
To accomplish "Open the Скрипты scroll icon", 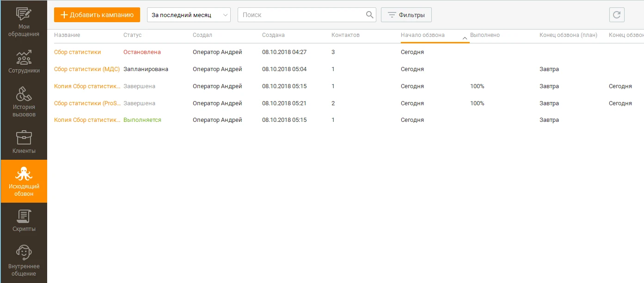I will 24,216.
